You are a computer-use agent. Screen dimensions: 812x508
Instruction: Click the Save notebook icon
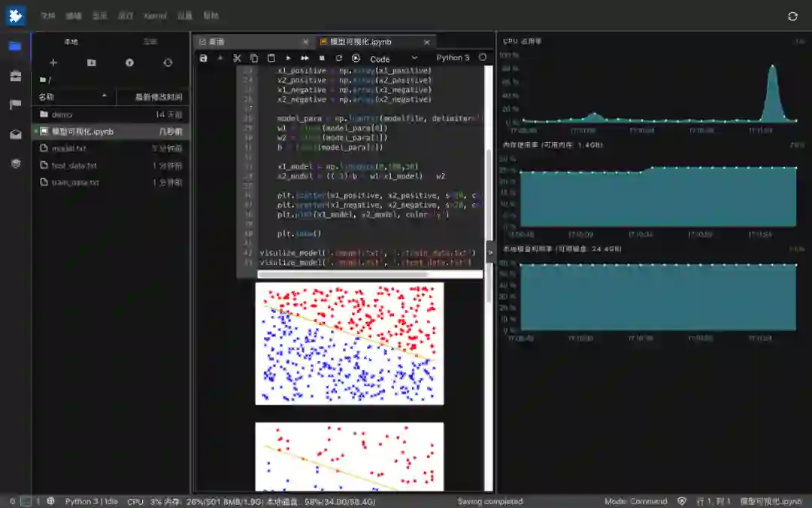click(x=203, y=58)
